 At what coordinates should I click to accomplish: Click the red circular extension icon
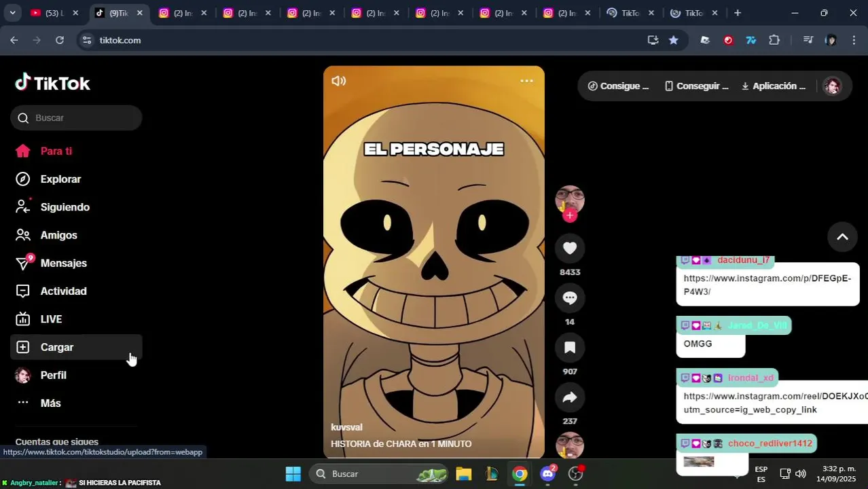tap(728, 40)
